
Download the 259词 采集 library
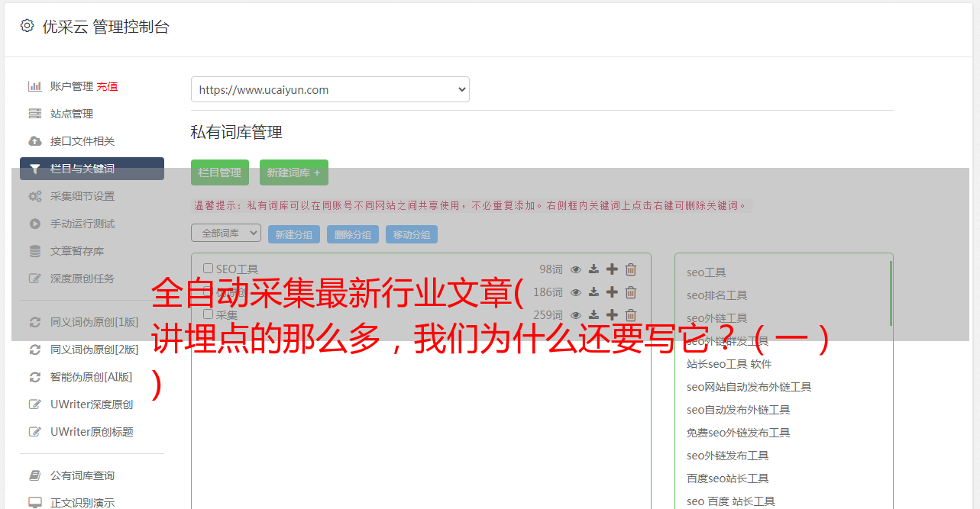point(594,315)
